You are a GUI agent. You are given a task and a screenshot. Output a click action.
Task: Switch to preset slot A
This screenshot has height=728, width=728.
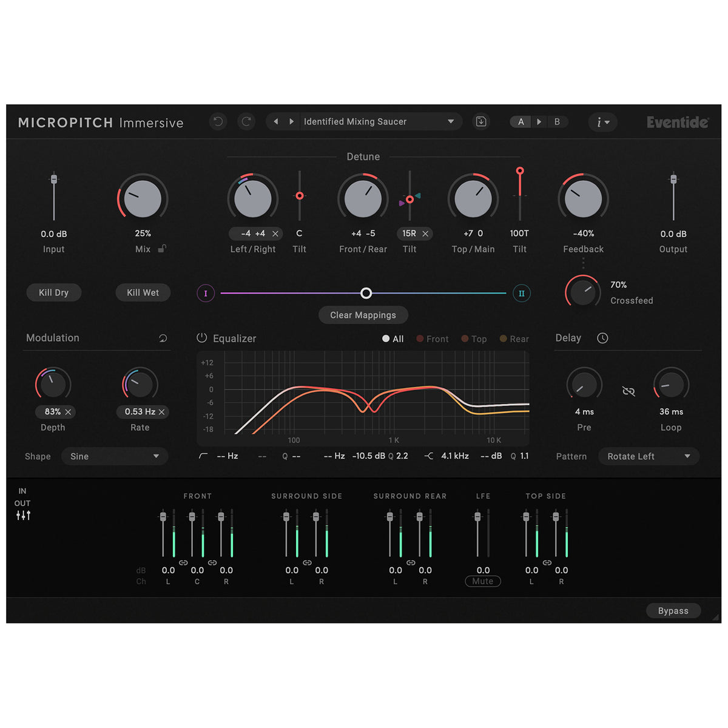point(521,122)
